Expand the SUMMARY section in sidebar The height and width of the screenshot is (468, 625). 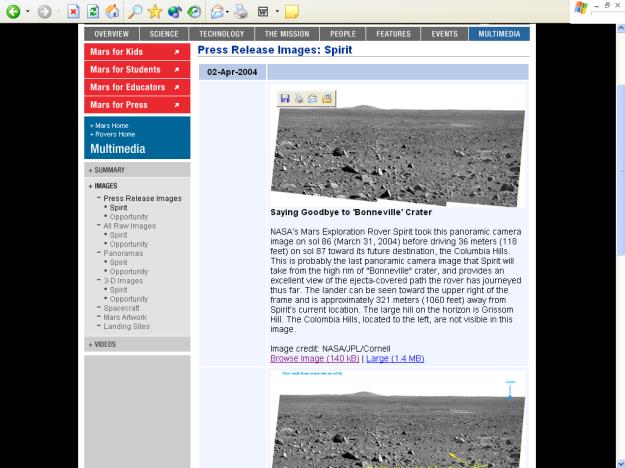click(x=109, y=170)
